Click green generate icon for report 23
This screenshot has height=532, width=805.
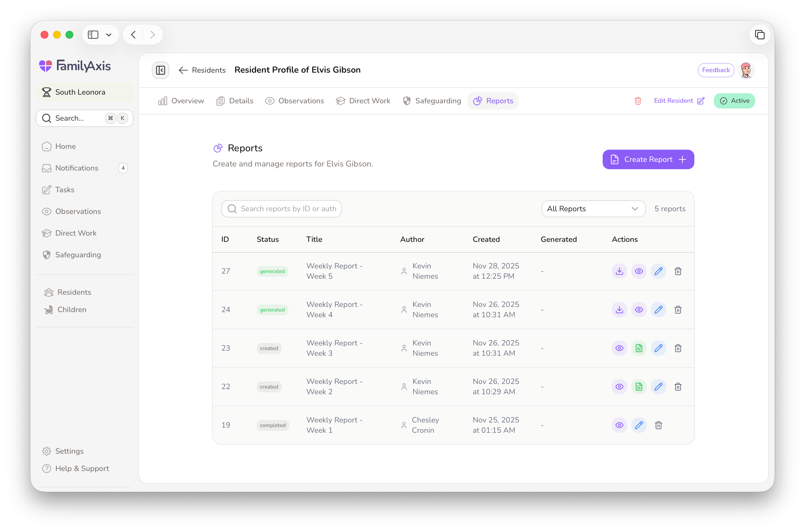(x=639, y=348)
